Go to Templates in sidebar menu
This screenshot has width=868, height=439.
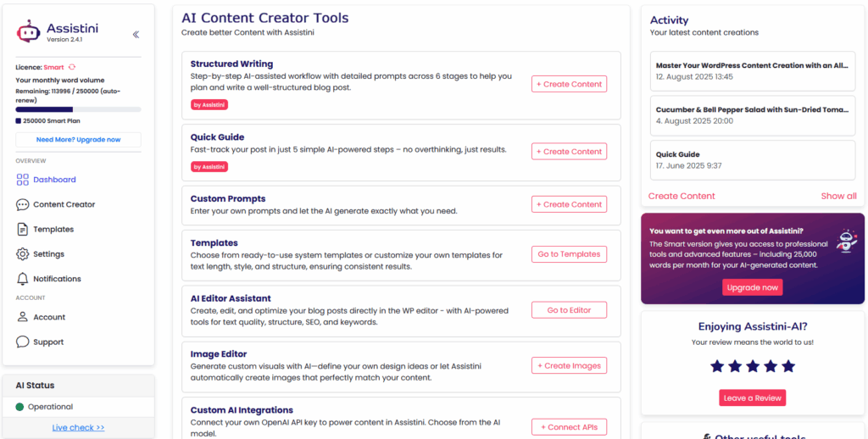pyautogui.click(x=53, y=229)
